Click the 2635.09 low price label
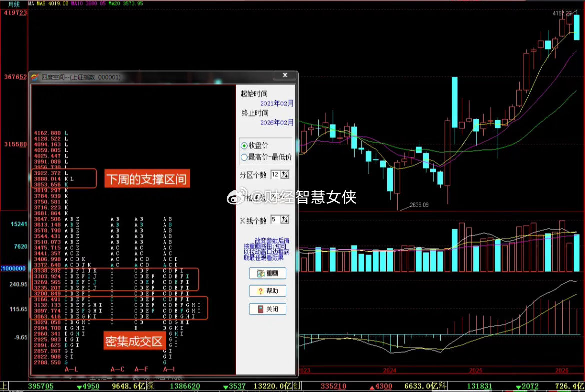Viewport: 585px width, 392px height. tap(419, 205)
